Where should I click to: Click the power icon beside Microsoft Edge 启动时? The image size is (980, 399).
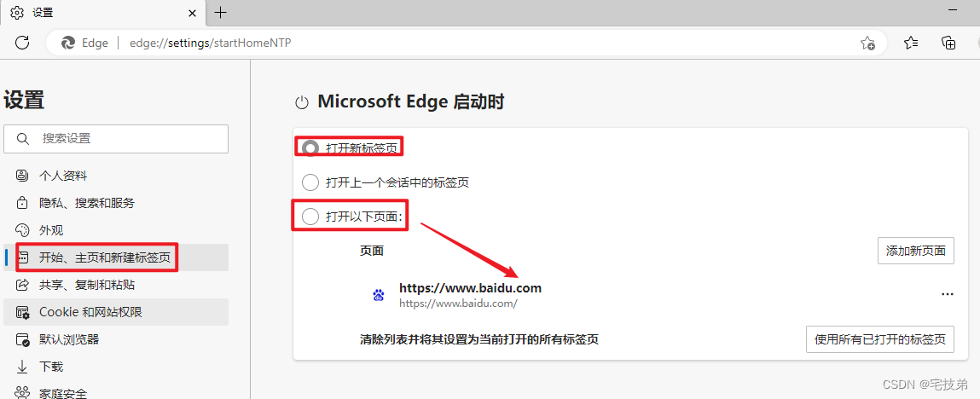tap(302, 103)
